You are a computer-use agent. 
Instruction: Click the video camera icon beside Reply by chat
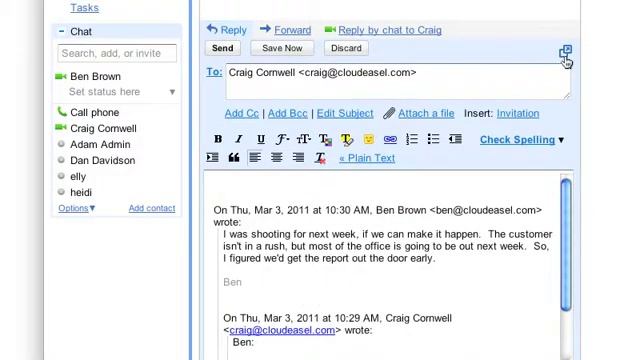[x=330, y=29]
